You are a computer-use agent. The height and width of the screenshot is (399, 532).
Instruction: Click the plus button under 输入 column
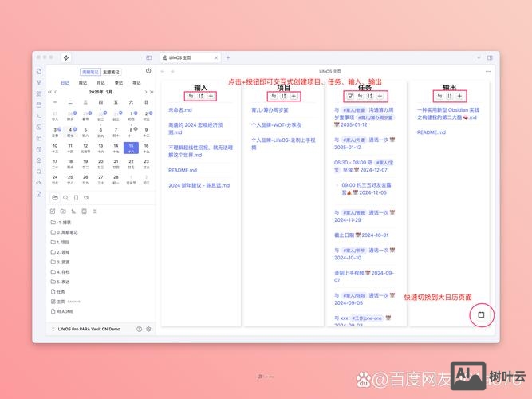tap(211, 96)
